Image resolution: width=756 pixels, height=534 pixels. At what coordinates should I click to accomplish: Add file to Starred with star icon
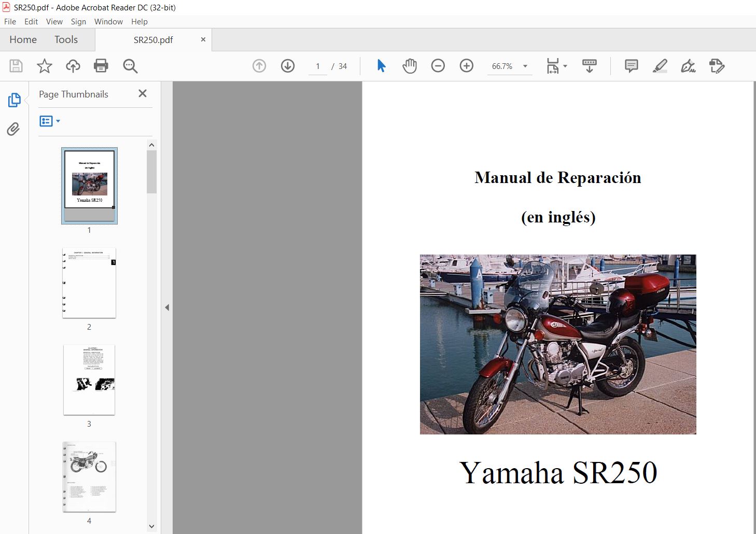click(45, 66)
